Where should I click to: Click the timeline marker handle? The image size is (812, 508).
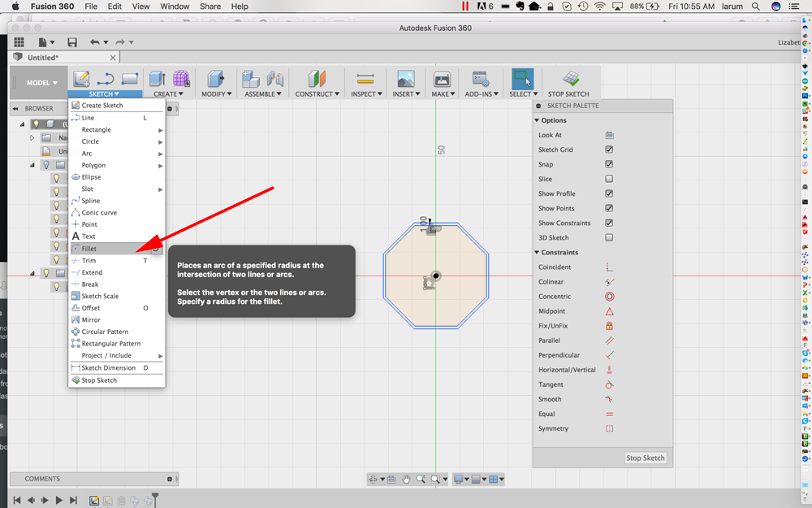point(155,499)
